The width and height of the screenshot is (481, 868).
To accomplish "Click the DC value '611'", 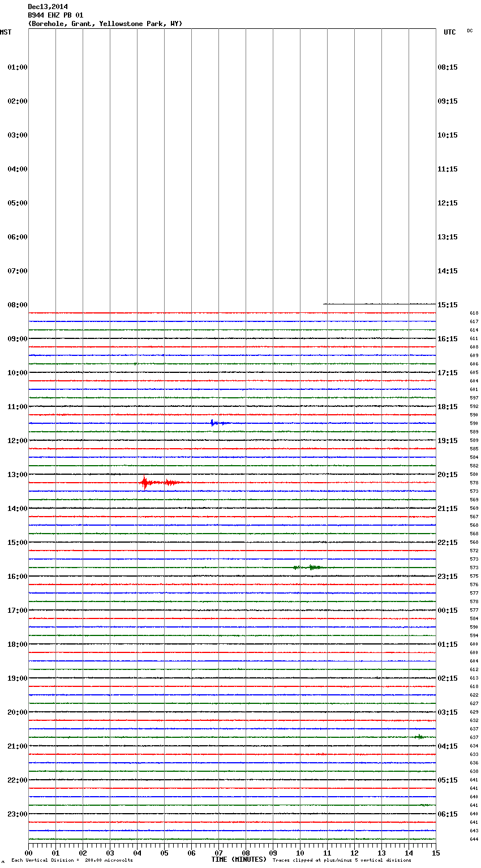I will [474, 338].
